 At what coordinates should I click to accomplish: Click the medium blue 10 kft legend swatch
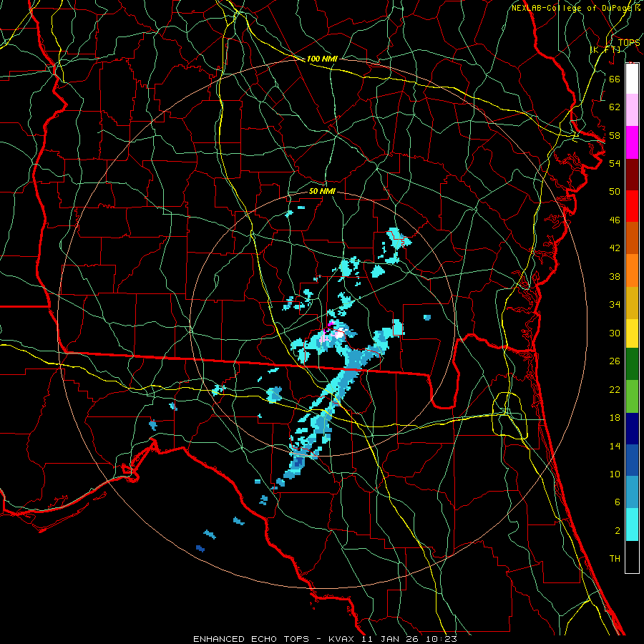click(x=632, y=460)
